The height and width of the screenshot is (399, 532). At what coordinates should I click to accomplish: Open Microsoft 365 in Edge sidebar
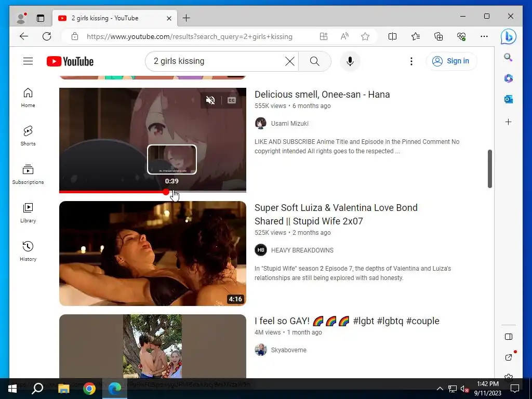click(508, 78)
